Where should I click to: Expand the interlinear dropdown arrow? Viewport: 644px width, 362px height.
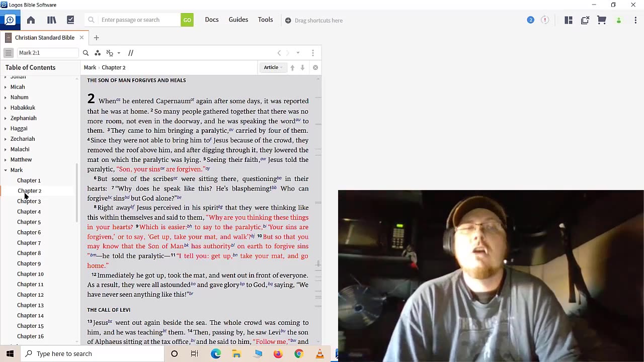click(x=119, y=53)
